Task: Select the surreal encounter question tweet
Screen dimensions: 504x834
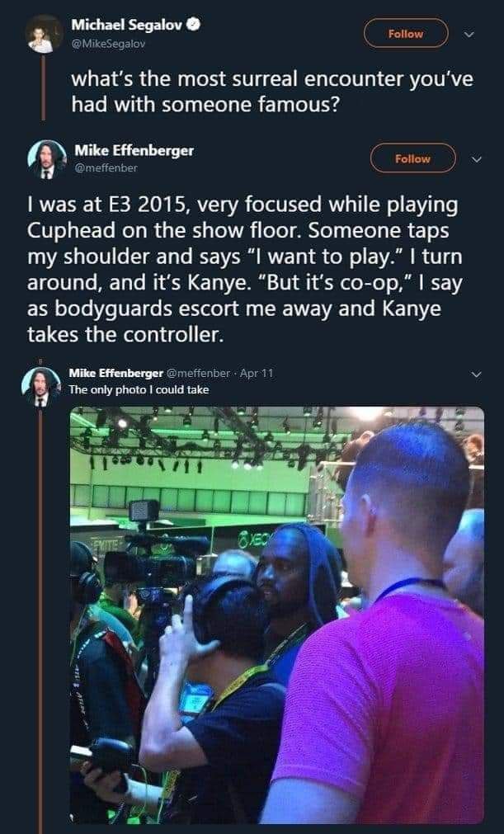Action: (272, 92)
